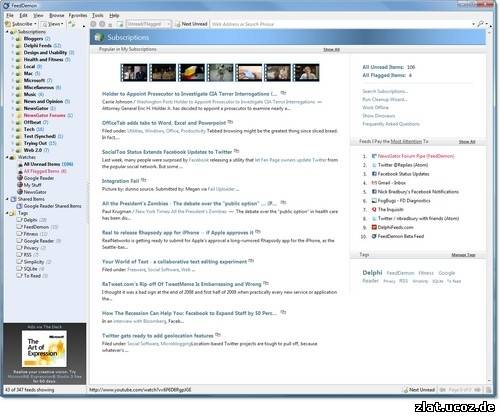Select the SQLite tag in tree
500x417 pixels.
point(30,269)
